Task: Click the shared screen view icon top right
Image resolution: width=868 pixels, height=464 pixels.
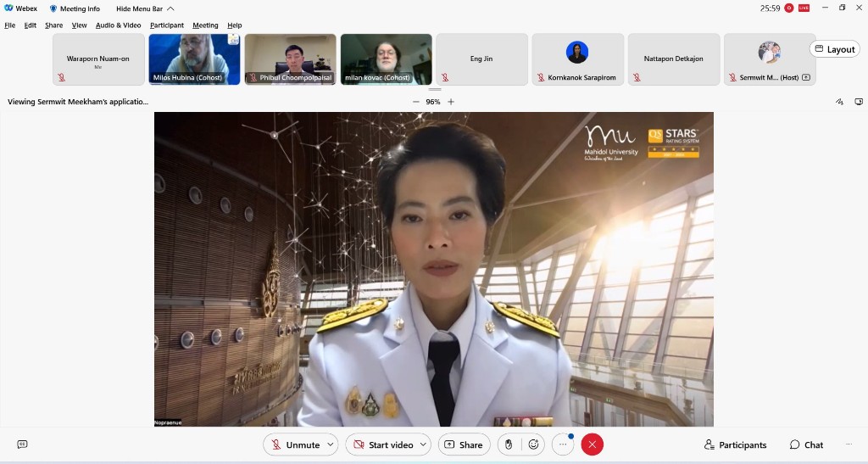Action: click(859, 102)
